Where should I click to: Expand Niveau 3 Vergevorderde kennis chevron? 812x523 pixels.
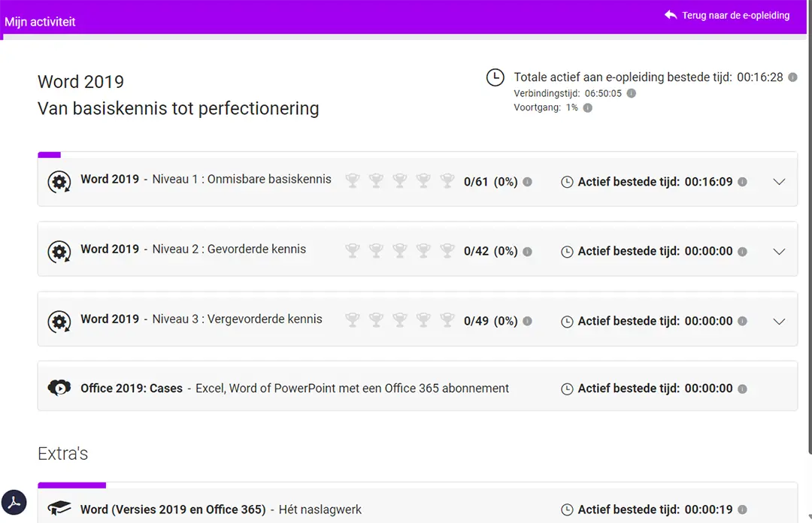(779, 321)
